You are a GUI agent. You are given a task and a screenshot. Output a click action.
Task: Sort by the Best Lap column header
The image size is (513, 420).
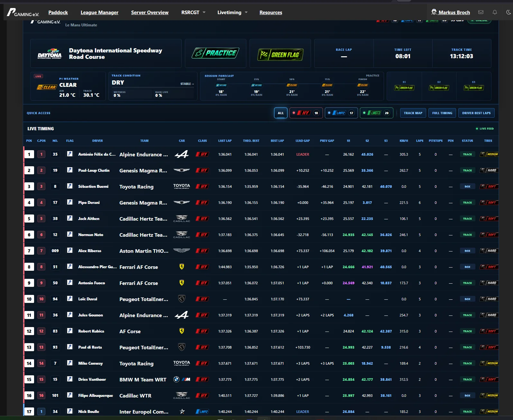pyautogui.click(x=277, y=141)
